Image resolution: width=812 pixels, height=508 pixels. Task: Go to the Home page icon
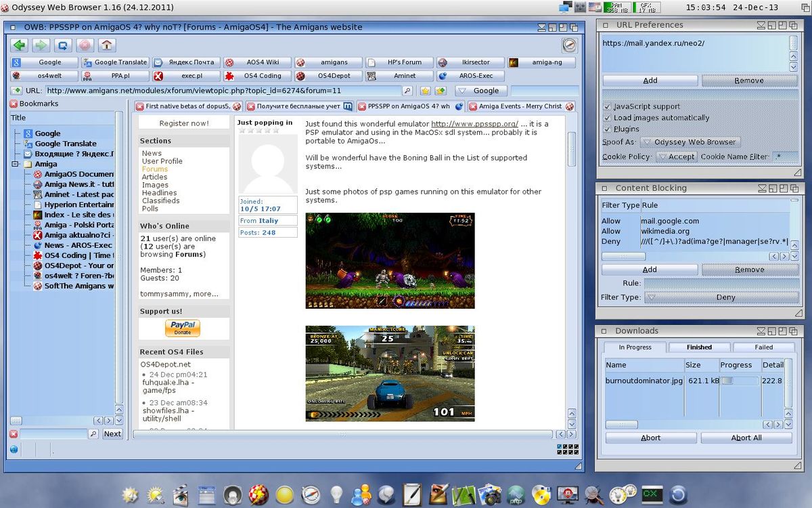click(106, 45)
